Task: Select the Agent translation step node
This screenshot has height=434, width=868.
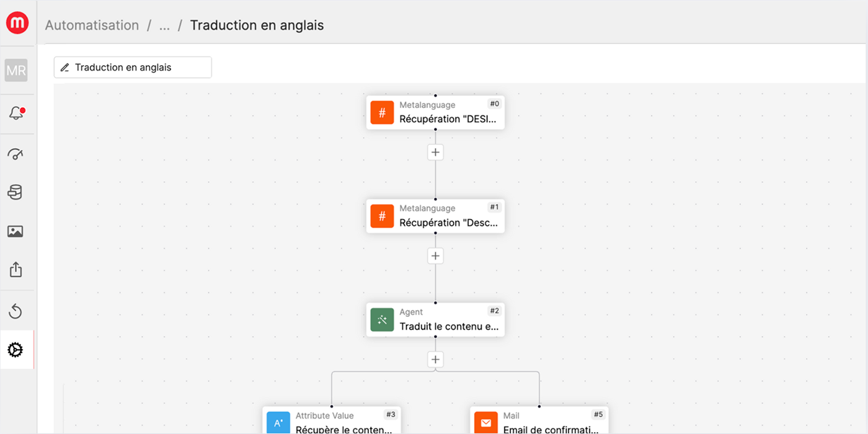Action: [435, 319]
